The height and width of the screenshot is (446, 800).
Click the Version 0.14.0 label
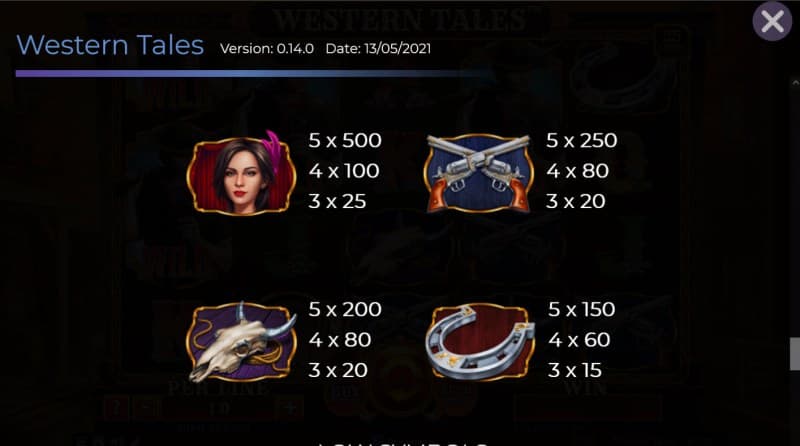[267, 48]
